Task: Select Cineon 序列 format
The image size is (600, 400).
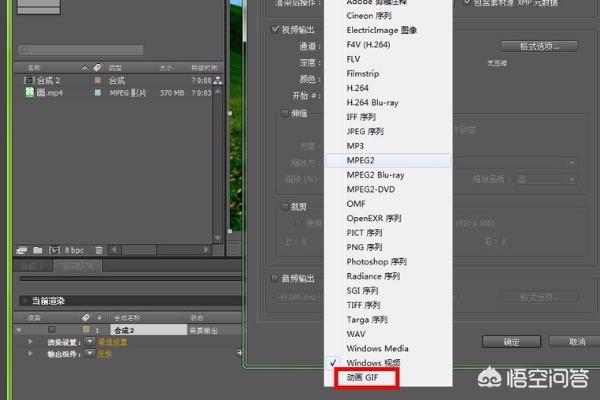Action: coord(369,16)
